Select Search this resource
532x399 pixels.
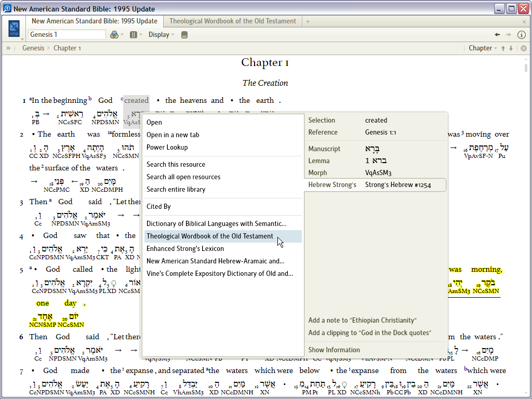pos(223,164)
